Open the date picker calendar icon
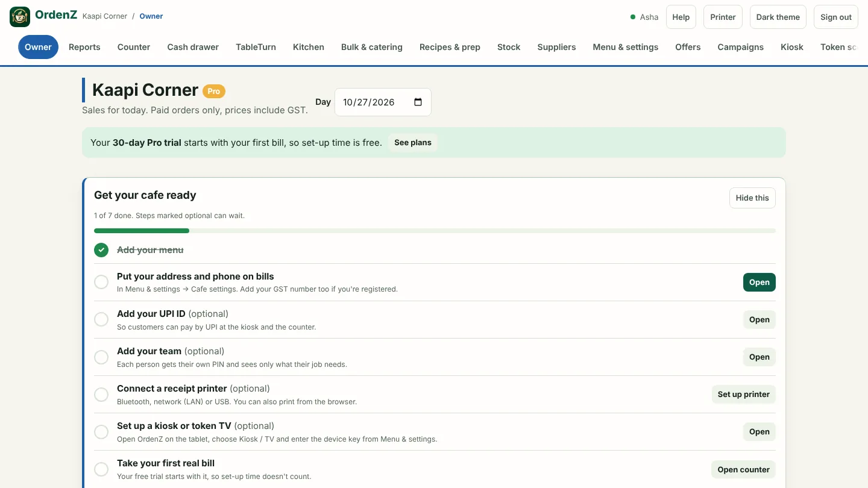This screenshot has width=868, height=488. point(418,102)
